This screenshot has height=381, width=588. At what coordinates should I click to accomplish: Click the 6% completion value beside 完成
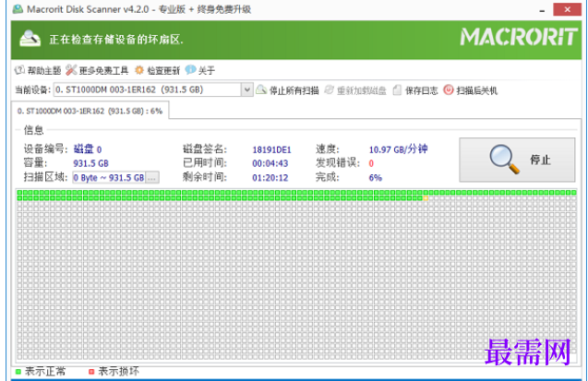(x=376, y=177)
